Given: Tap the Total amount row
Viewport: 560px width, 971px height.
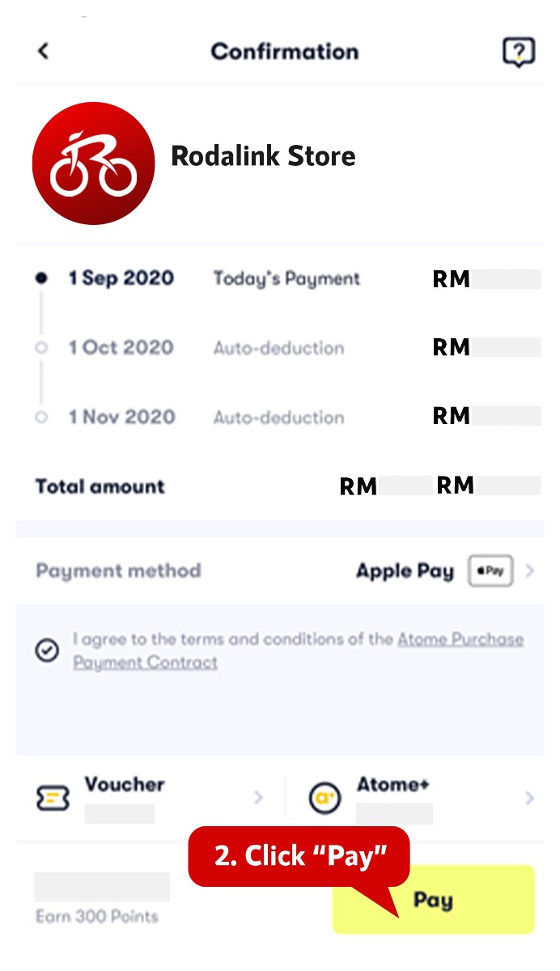Looking at the screenshot, I should pyautogui.click(x=100, y=486).
